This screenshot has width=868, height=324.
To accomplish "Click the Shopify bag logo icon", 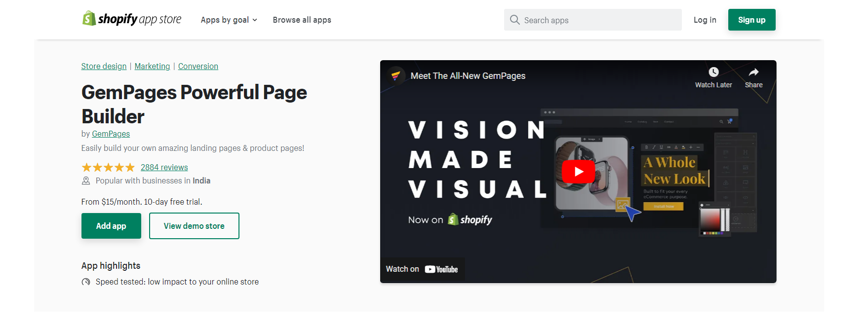I will coord(89,19).
